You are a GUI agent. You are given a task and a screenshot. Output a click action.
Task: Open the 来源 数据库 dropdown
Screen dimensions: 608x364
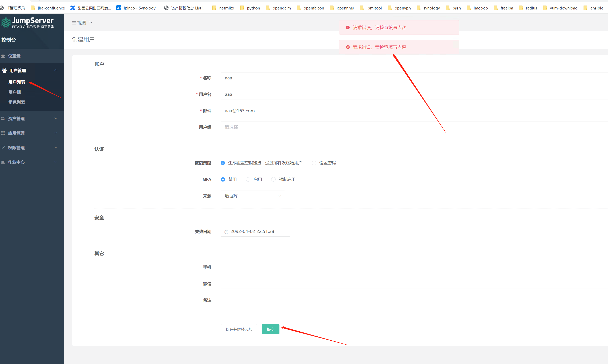click(x=253, y=196)
